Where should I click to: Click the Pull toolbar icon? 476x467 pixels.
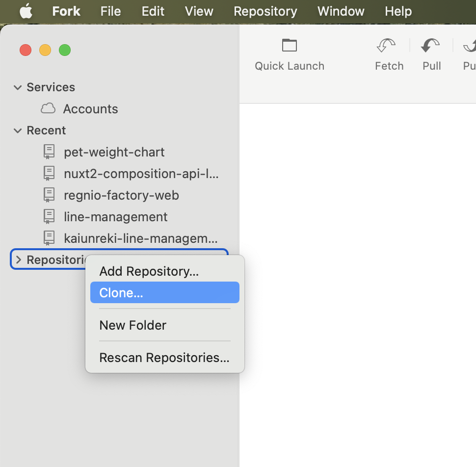[430, 46]
